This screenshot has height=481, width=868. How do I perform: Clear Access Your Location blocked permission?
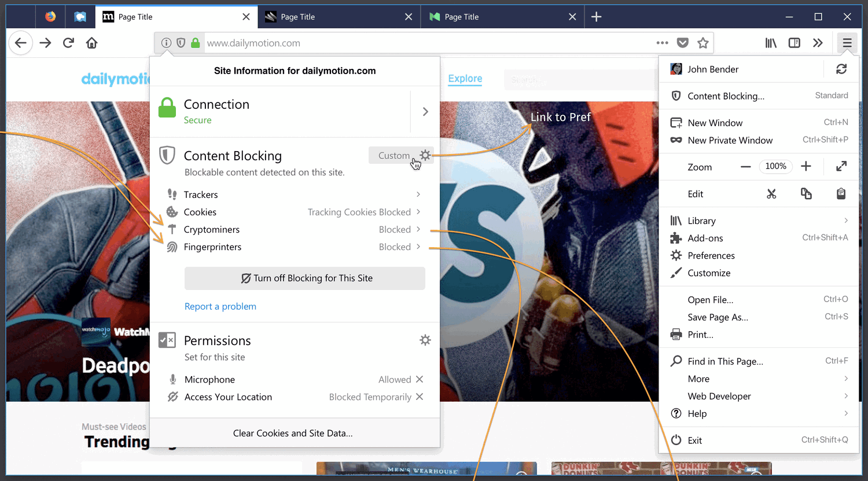(420, 396)
